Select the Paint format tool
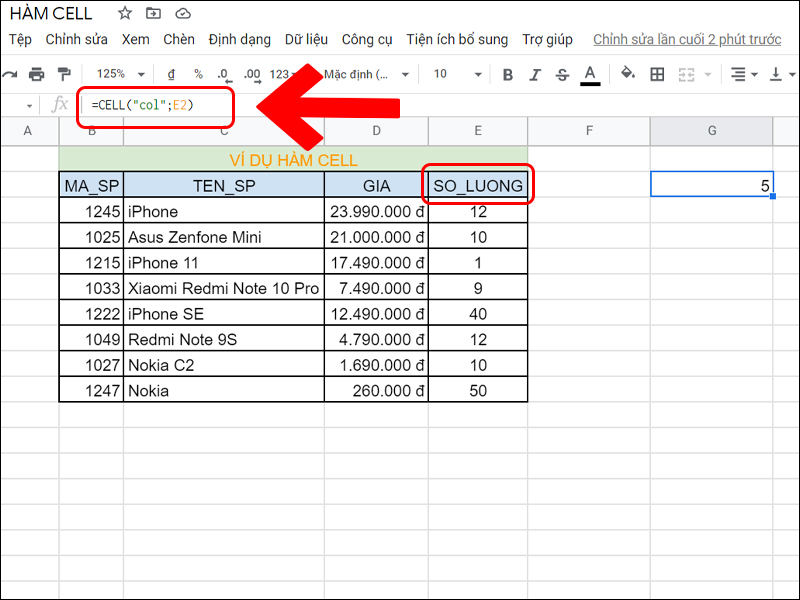This screenshot has height=600, width=800. click(x=65, y=74)
